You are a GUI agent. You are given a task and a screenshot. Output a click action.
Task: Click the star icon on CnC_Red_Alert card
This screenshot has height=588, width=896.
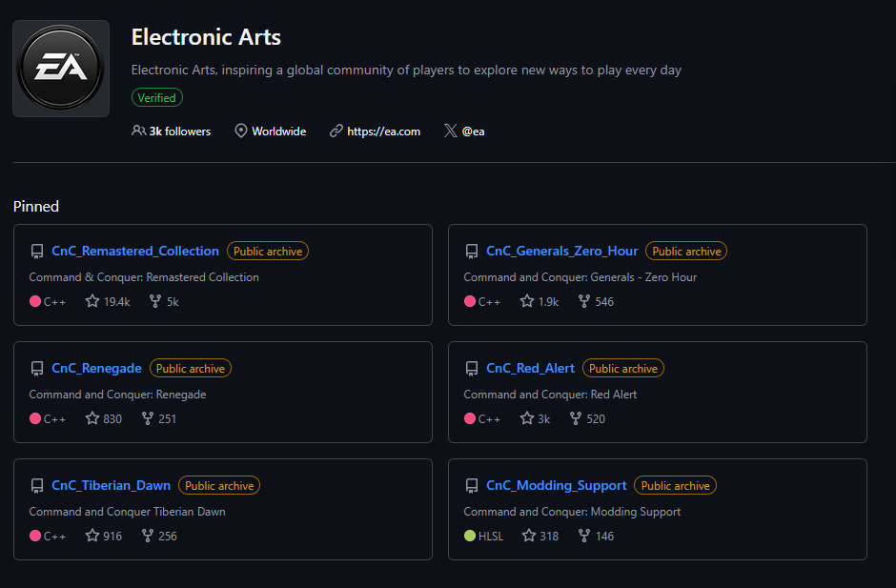tap(527, 418)
